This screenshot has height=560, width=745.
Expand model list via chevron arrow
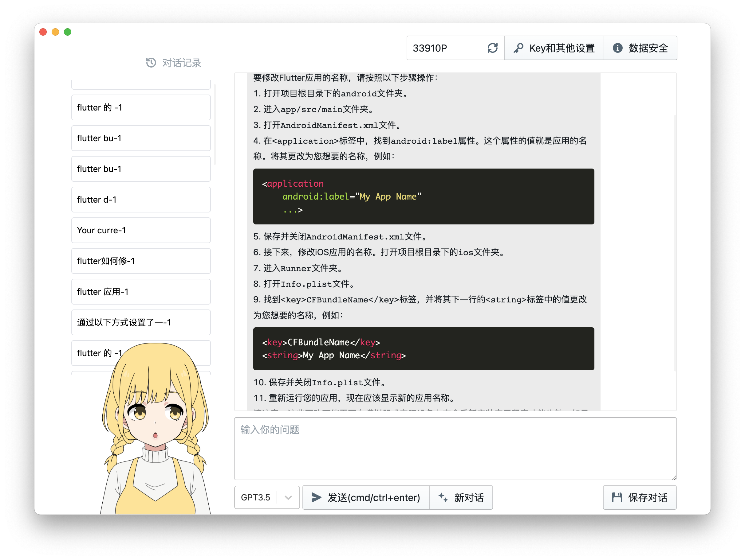tap(288, 497)
